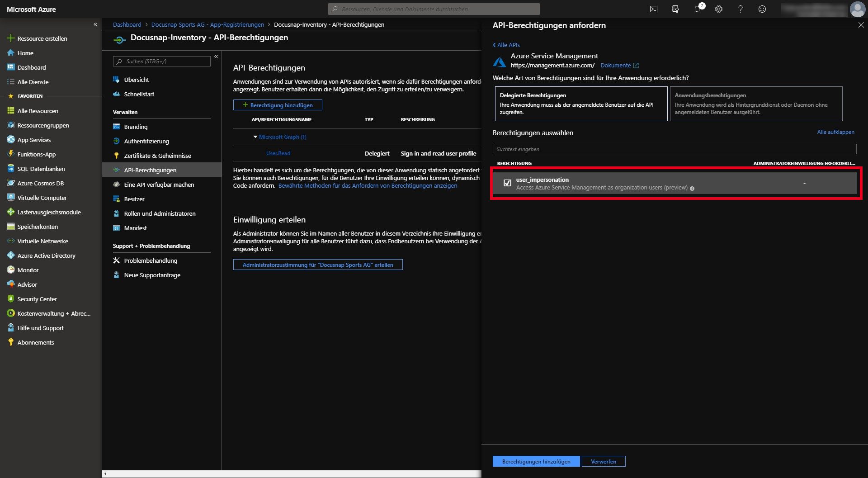Open Rollen und Administratoren

click(160, 213)
